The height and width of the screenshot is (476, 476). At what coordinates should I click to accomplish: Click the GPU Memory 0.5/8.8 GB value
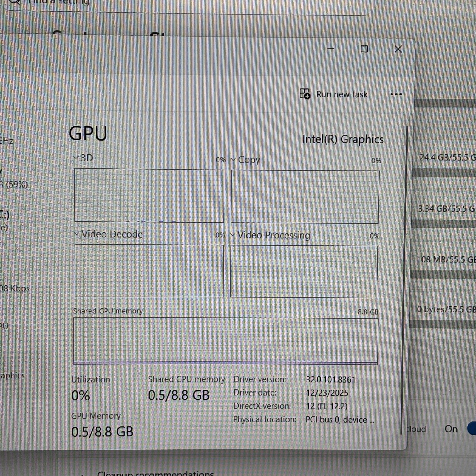[x=102, y=432]
